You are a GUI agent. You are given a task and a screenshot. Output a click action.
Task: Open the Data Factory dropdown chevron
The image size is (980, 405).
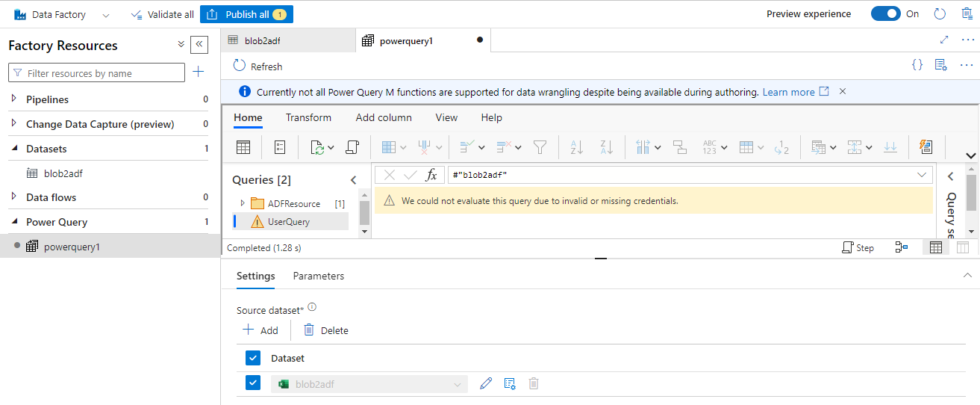(105, 15)
